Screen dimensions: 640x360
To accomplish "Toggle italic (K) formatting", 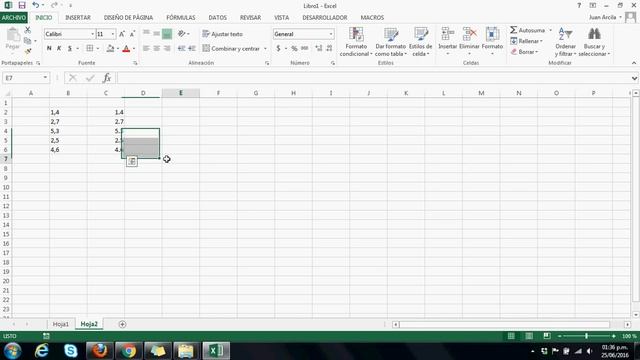I will click(x=59, y=49).
